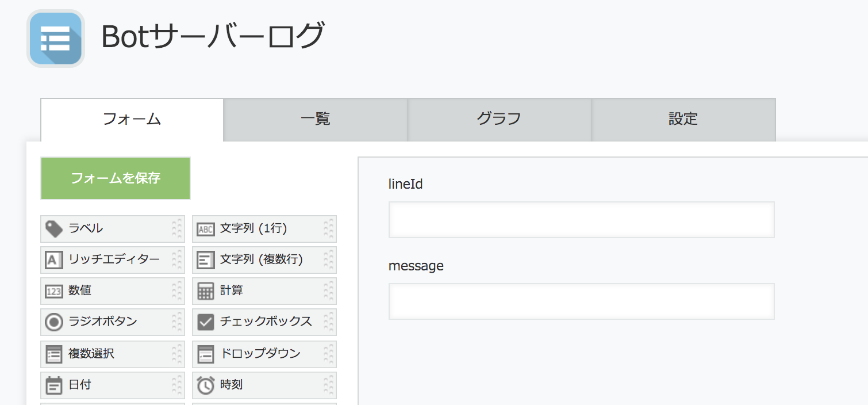Select the 計算 calculator icon

[x=205, y=291]
